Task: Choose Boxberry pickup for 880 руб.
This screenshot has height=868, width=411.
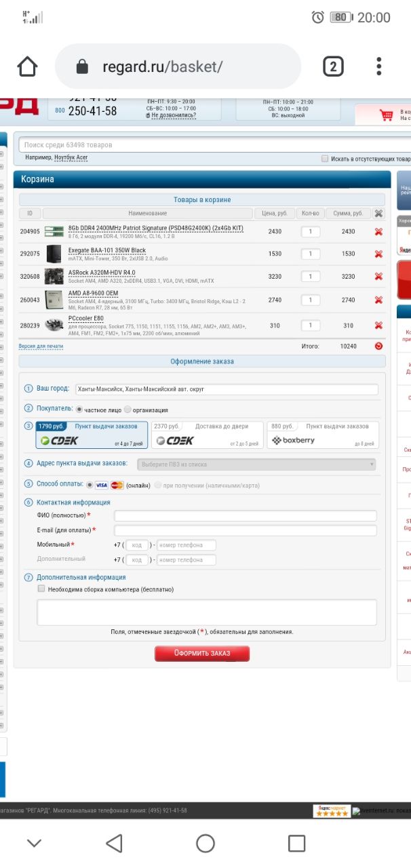Action: [x=323, y=435]
